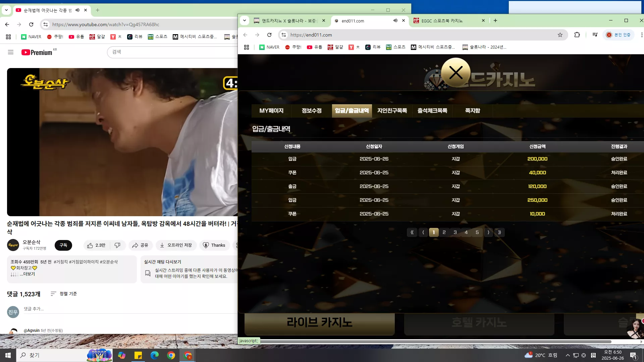
Task: Reload the YouTube page
Action: tap(31, 24)
